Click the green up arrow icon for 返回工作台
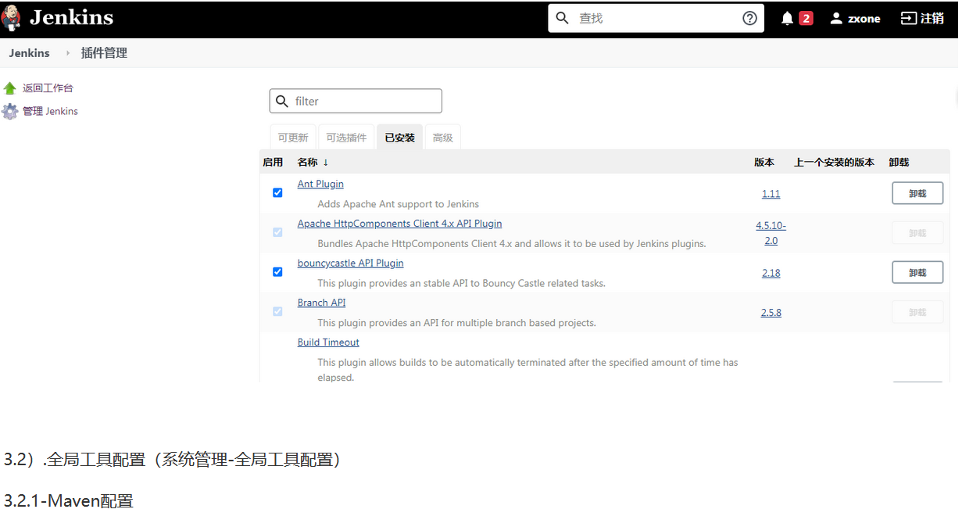 (9, 88)
